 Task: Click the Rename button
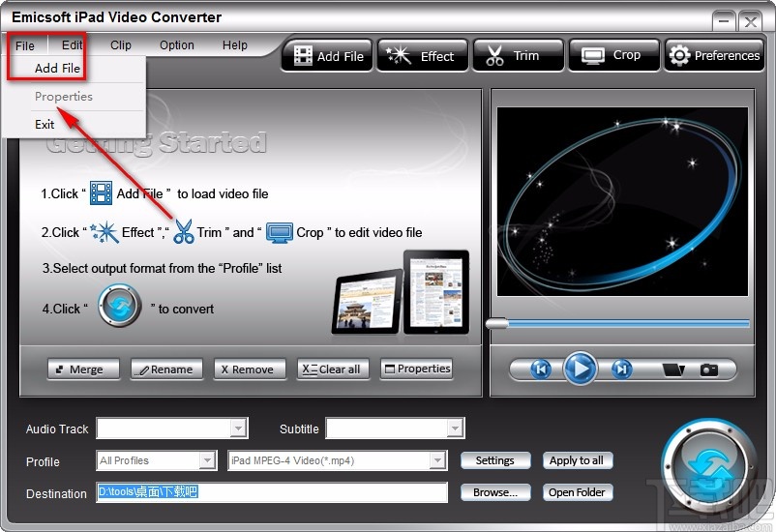point(166,369)
